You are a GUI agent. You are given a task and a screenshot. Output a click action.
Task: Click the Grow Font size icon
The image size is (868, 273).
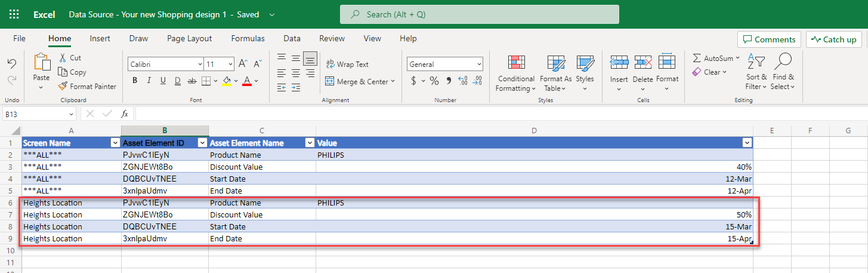(243, 64)
